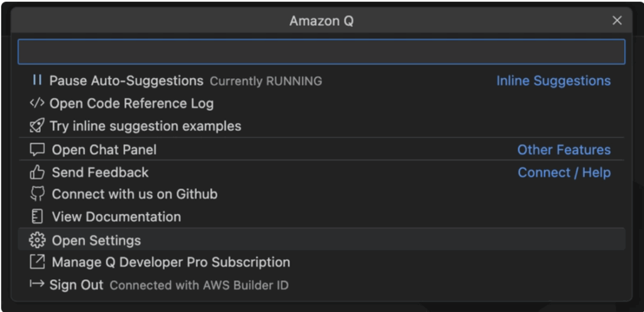This screenshot has height=312, width=644.
Task: Choose Connect with us on Github
Action: 135,194
